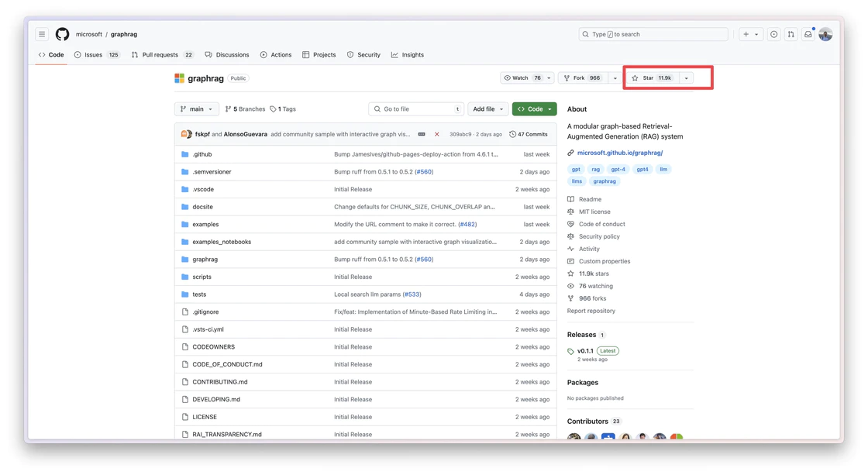Image resolution: width=868 pixels, height=475 pixels.
Task: Open the CODEOWNERS file
Action: (x=214, y=347)
